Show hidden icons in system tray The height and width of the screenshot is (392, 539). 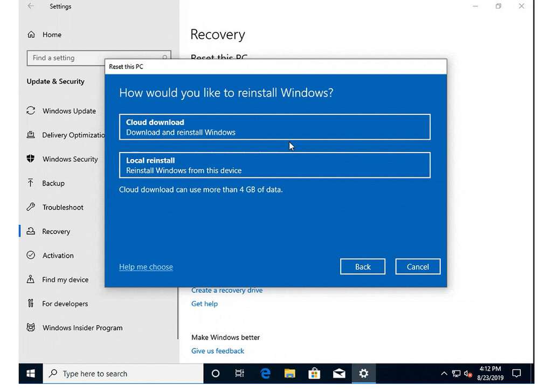[x=444, y=373]
